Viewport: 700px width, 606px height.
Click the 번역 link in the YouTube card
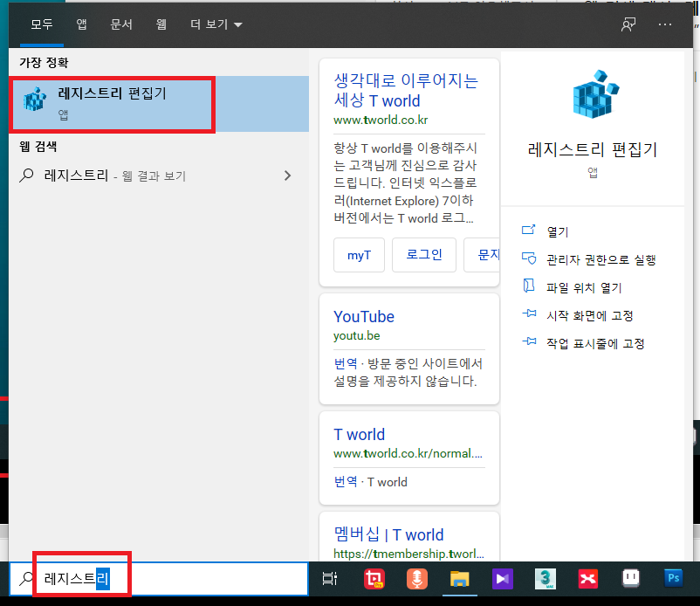[x=346, y=363]
